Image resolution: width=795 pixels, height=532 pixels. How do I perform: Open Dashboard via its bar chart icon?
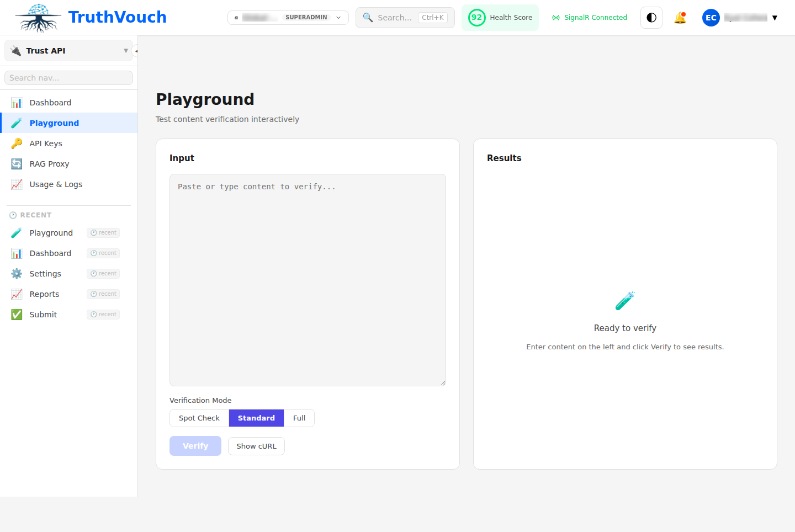point(17,102)
